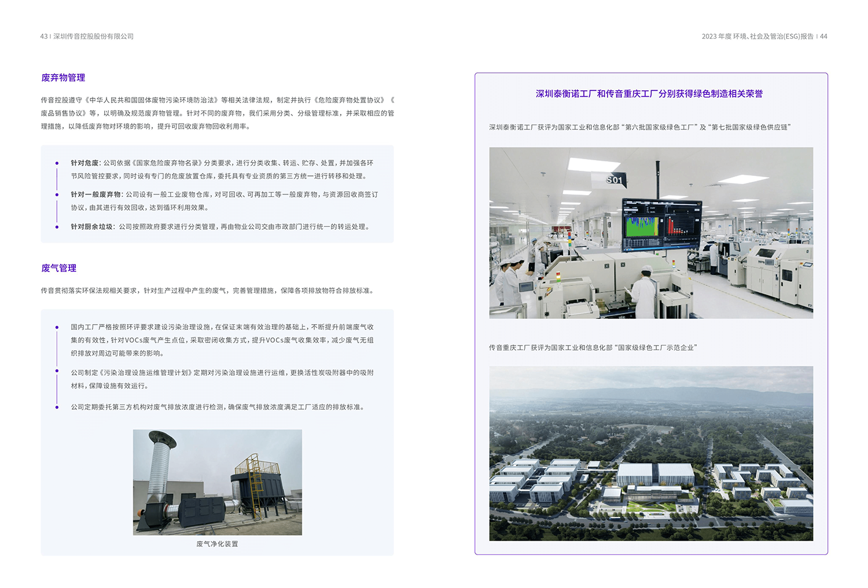Click the 废弃物管理 section heading
The image size is (868, 588).
(63, 78)
